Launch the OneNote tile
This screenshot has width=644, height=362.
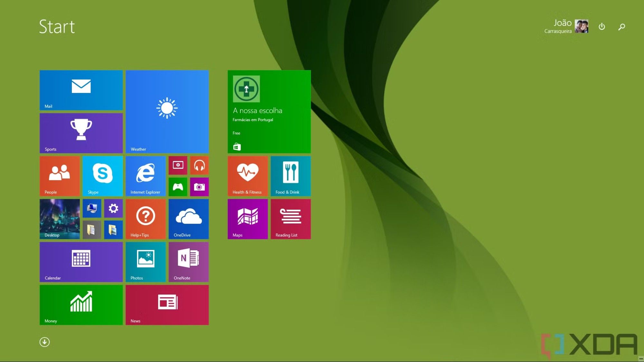tap(189, 262)
